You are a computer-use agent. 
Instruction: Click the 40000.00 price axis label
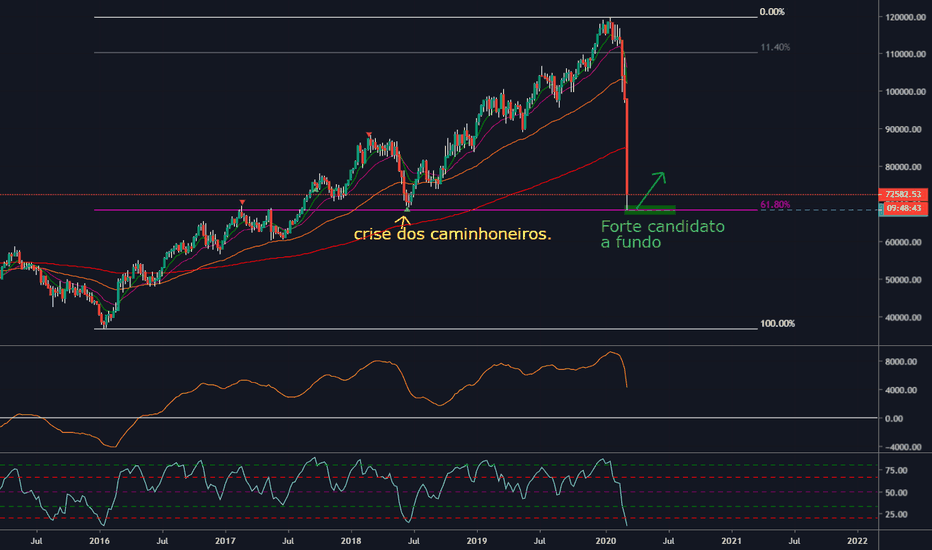tap(905, 318)
